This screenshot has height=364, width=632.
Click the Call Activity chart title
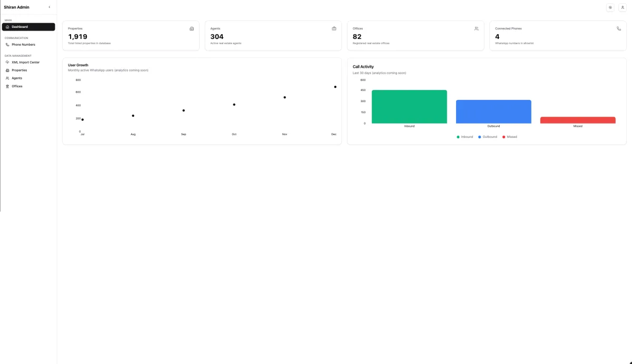pyautogui.click(x=363, y=67)
